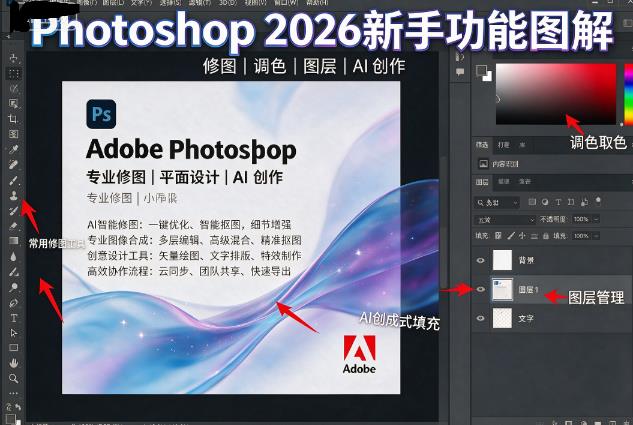Click the opacity 100% value field

[581, 219]
